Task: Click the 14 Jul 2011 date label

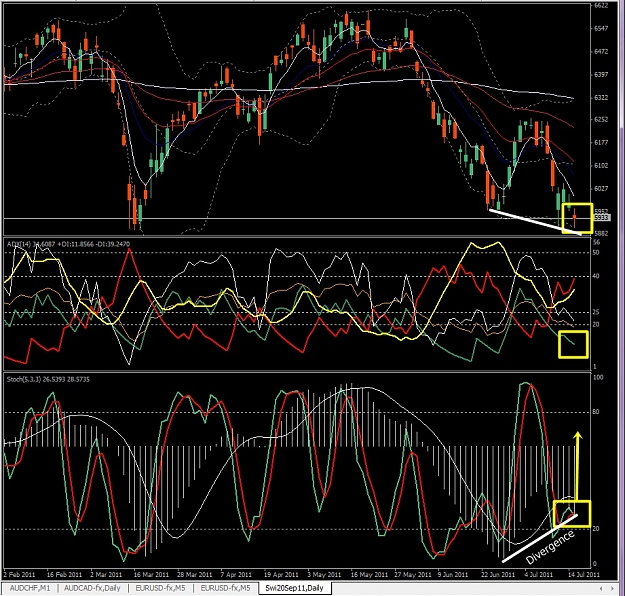Action: coord(584,574)
